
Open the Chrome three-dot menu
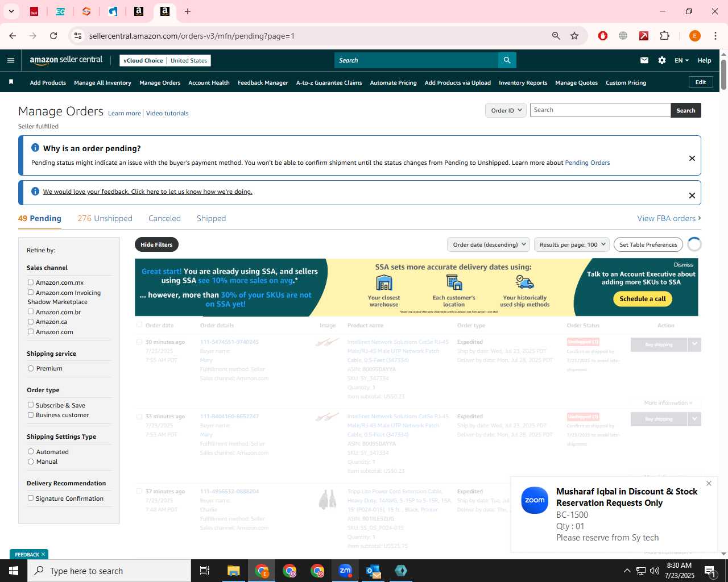click(x=715, y=36)
